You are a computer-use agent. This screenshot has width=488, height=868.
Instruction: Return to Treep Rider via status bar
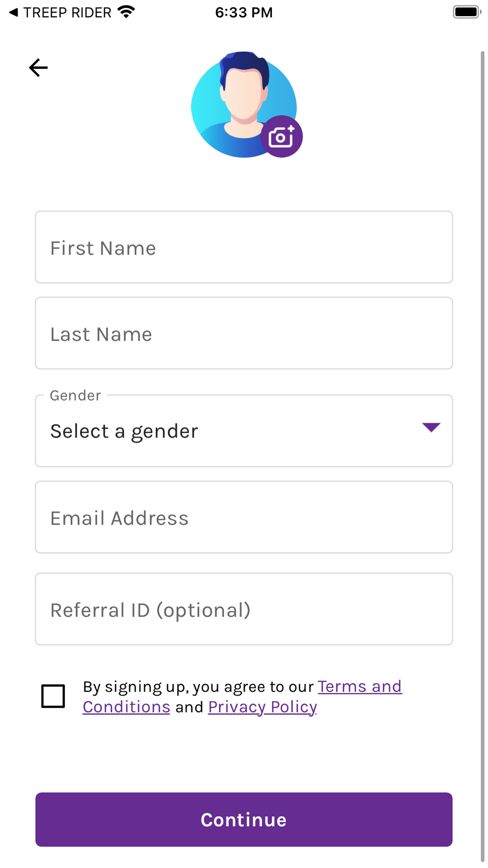(61, 13)
